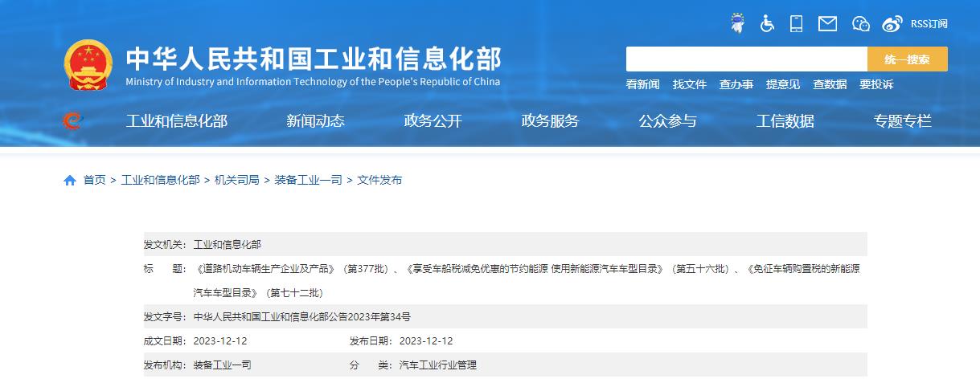
Task: Click the red swirl logo in navigation bar
Action: tap(72, 120)
